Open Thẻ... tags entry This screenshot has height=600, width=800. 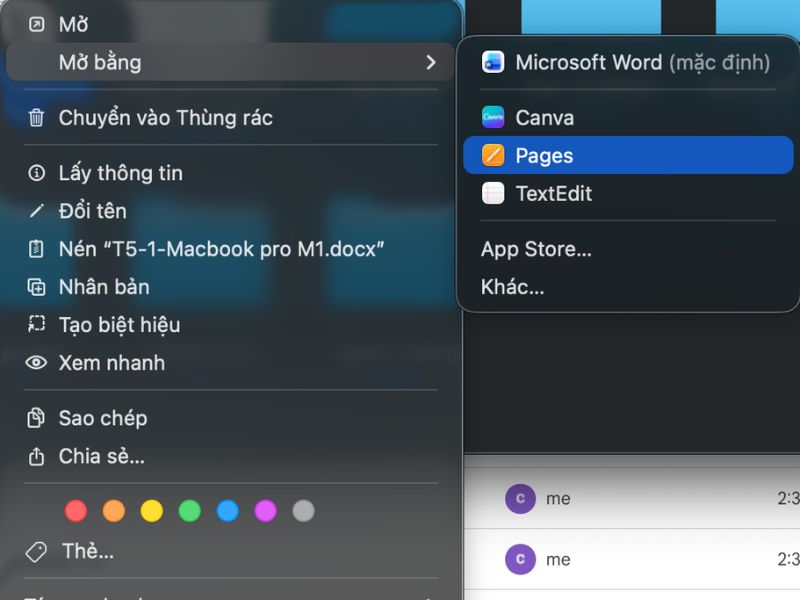click(230, 552)
